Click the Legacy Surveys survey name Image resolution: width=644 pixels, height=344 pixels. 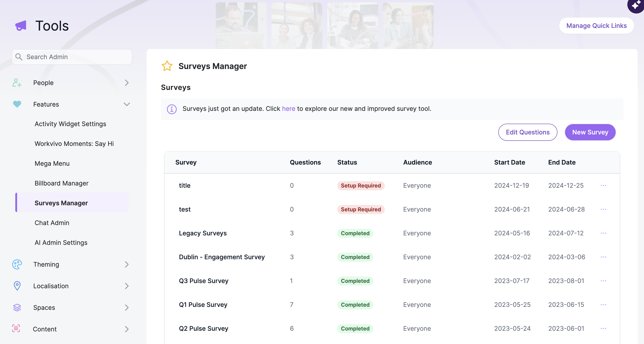(203, 233)
